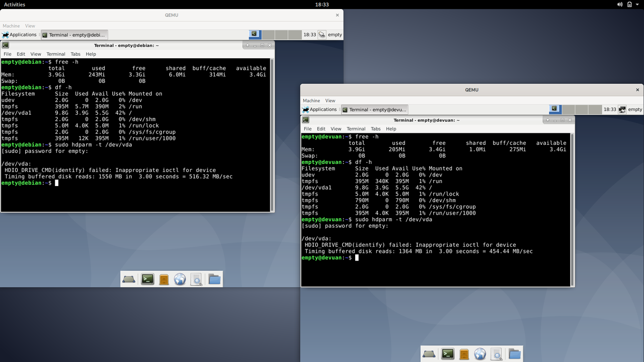Open File menu in Debian terminal
The height and width of the screenshot is (362, 644).
point(8,54)
